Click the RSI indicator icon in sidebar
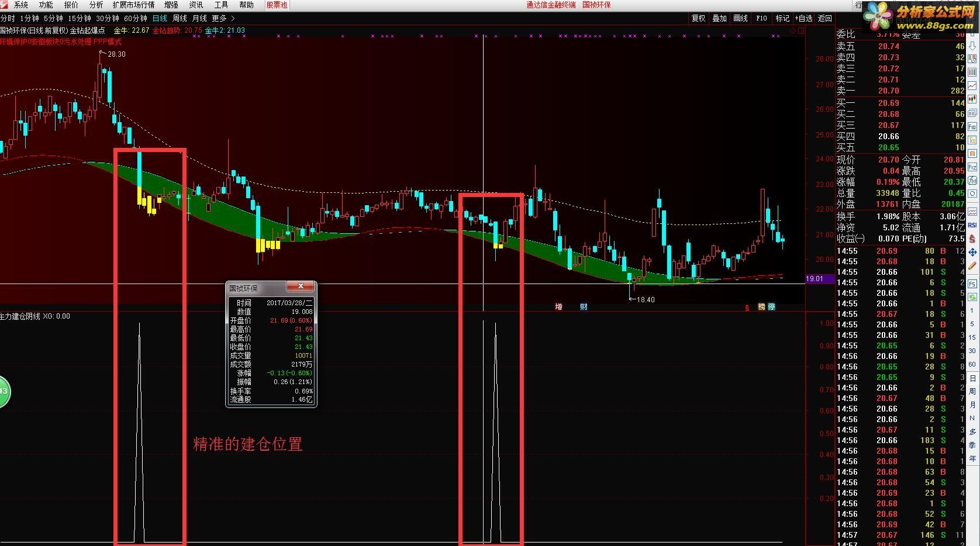980x546 pixels. click(x=972, y=224)
